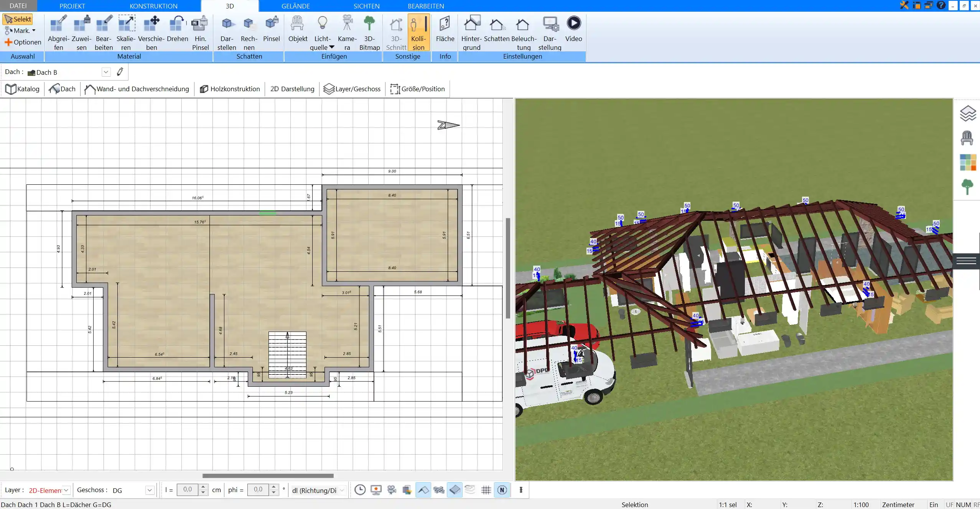Open Beleuchtung settings
The width and height of the screenshot is (980, 509).
pyautogui.click(x=524, y=33)
